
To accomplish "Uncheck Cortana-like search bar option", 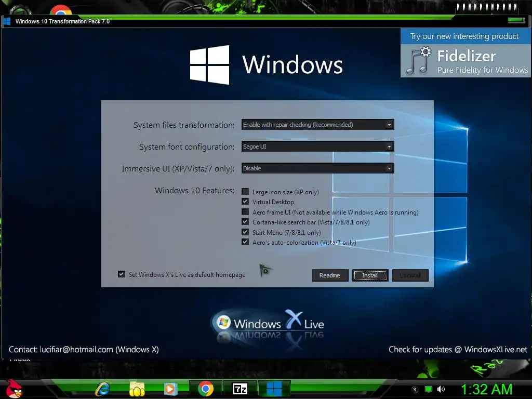I will coord(245,222).
